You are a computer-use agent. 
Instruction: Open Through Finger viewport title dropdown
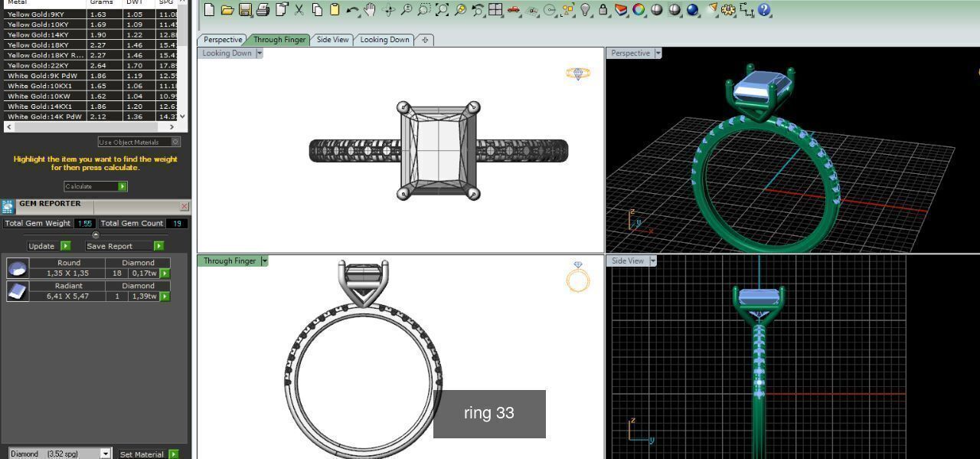tap(265, 261)
